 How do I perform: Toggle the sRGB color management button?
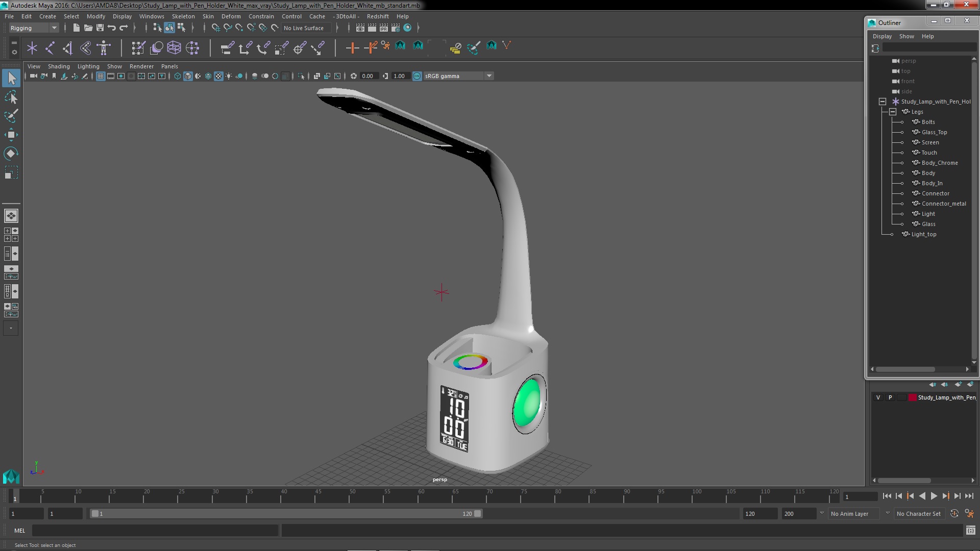point(417,76)
